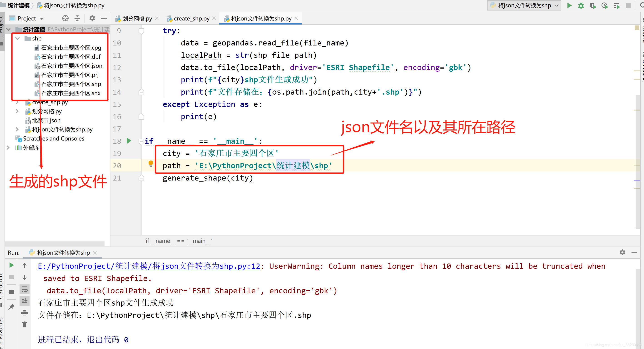Run with Coverage using the shield icon
The height and width of the screenshot is (349, 644).
(x=593, y=5)
